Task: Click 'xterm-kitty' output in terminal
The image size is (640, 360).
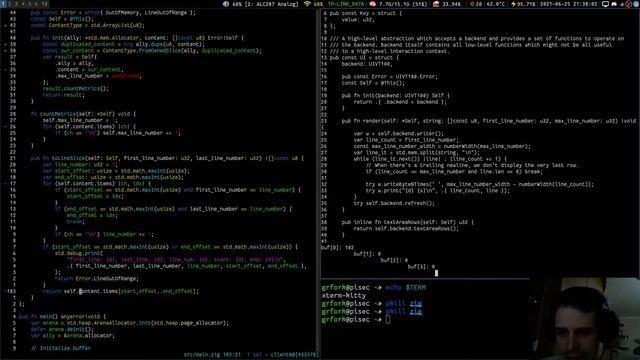Action: (344, 296)
